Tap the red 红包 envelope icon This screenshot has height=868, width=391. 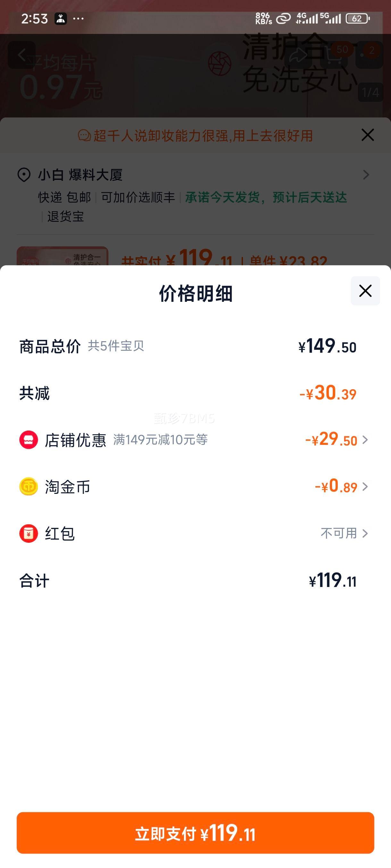tap(29, 534)
